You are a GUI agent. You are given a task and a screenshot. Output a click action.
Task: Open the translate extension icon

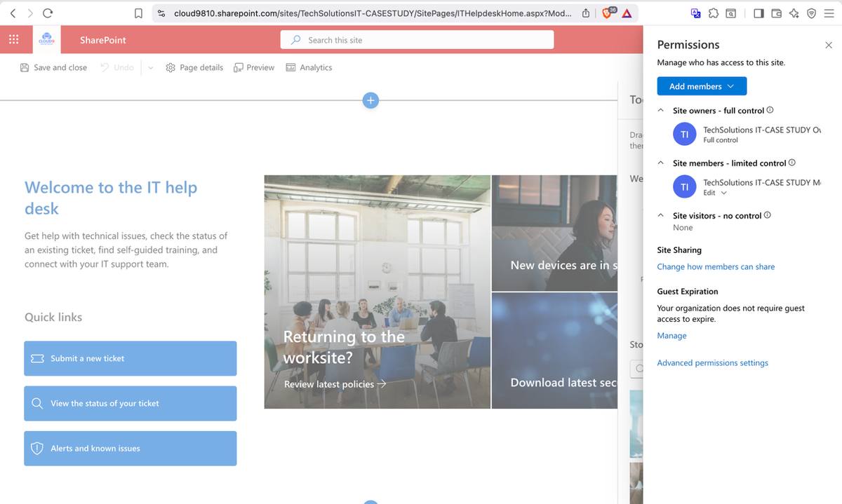pos(696,13)
